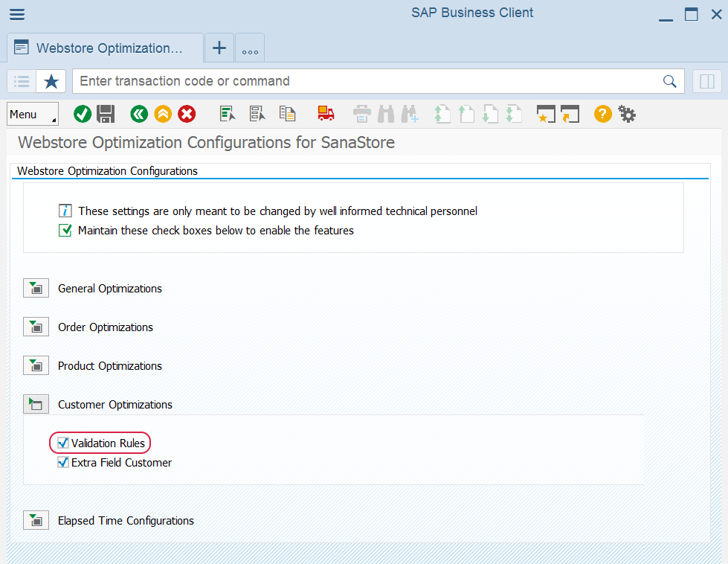Image resolution: width=728 pixels, height=564 pixels.
Task: Maximize the SAP Business Client window
Action: tap(692, 14)
